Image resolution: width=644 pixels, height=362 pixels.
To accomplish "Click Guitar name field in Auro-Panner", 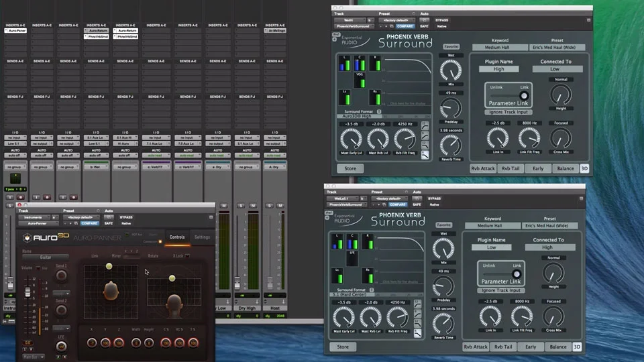I will pyautogui.click(x=45, y=257).
